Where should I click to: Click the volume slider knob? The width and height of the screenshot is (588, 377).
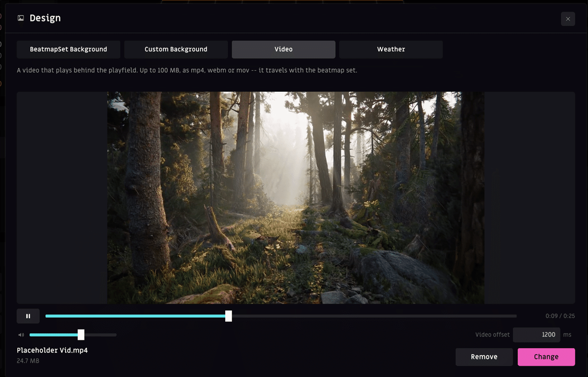click(81, 335)
